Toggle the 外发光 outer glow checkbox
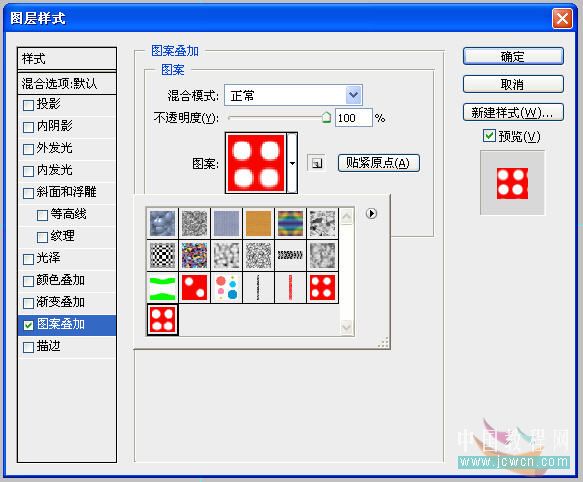This screenshot has height=482, width=583. (x=28, y=149)
